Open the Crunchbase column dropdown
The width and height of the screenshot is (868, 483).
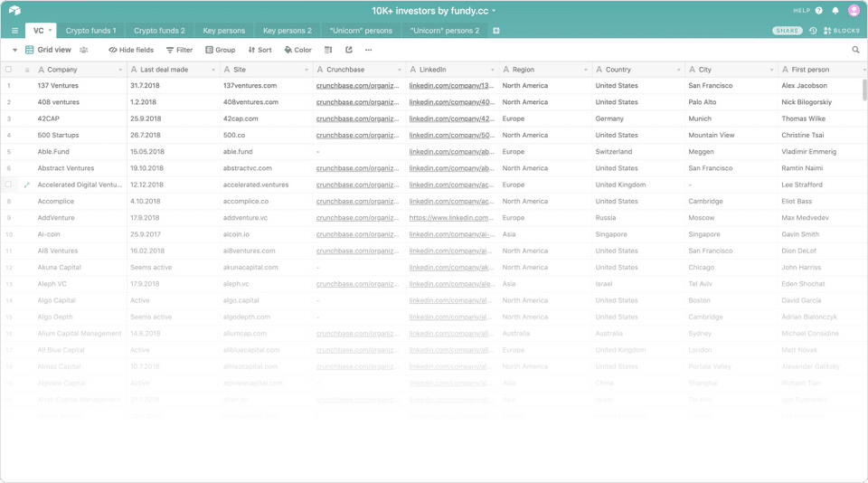399,70
